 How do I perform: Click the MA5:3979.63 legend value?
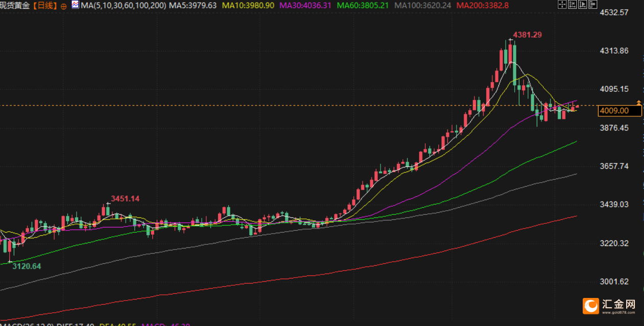193,6
